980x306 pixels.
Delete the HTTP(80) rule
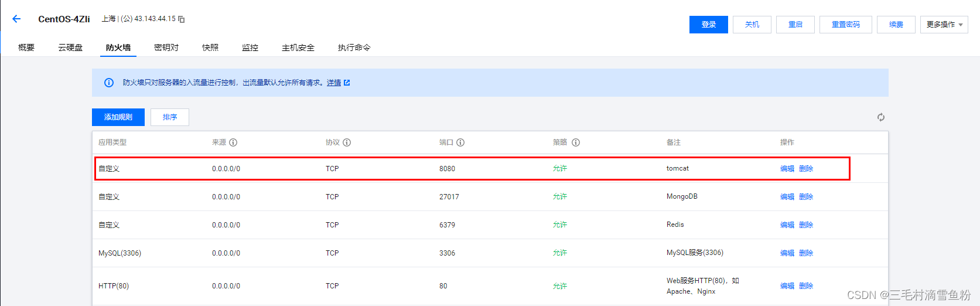tap(806, 286)
